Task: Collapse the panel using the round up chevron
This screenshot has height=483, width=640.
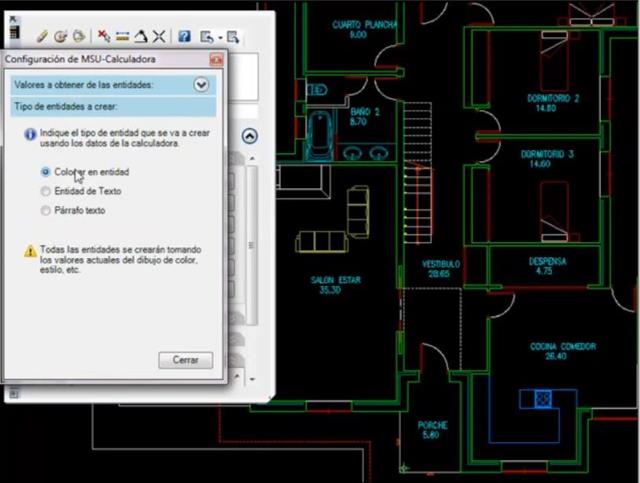Action: pos(249,136)
